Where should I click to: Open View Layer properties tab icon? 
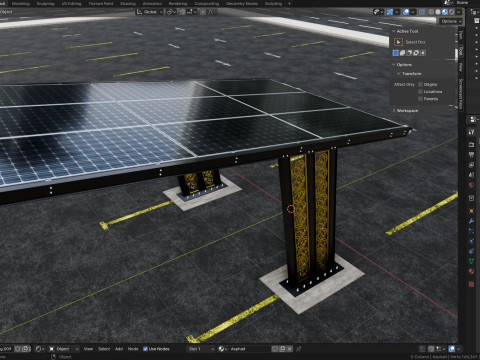(471, 165)
